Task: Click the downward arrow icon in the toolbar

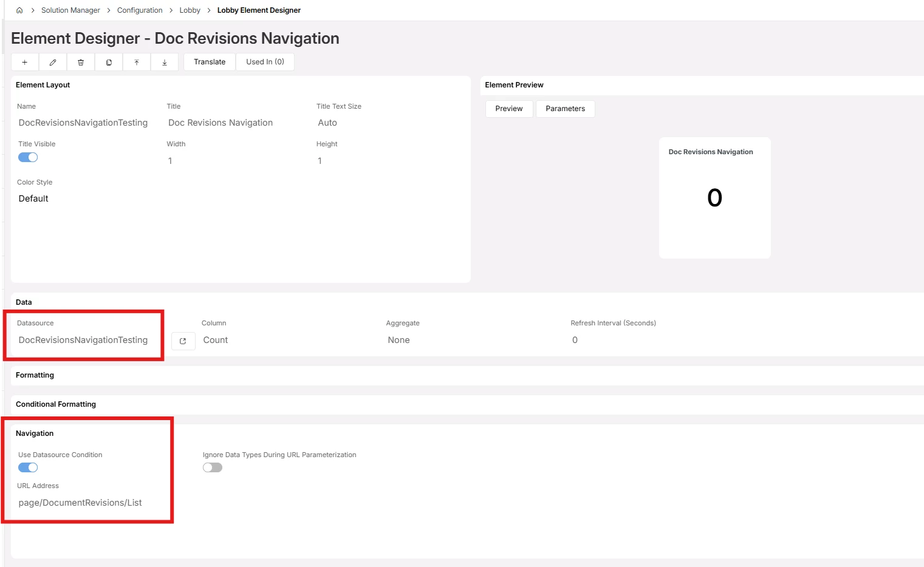Action: pos(165,62)
